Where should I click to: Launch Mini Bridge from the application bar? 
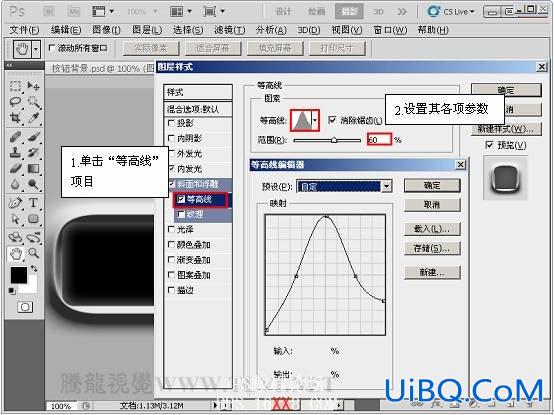coord(73,12)
